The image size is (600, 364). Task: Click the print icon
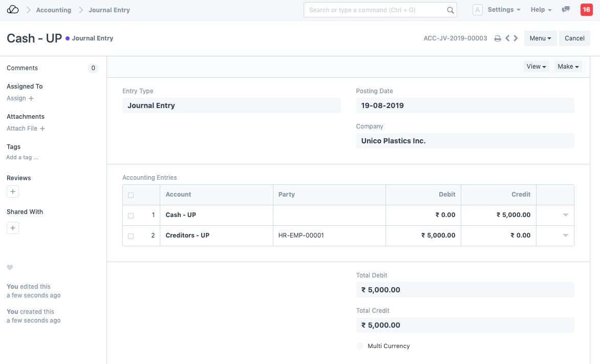tap(497, 38)
